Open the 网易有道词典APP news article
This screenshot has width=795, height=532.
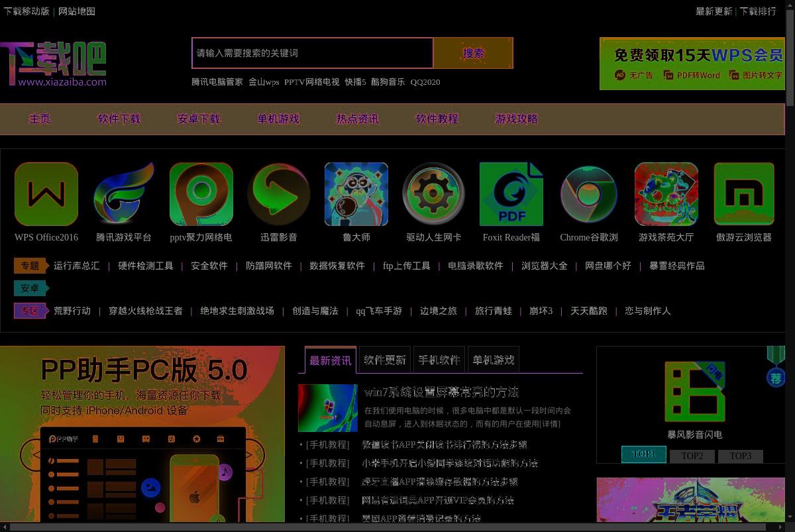(438, 500)
